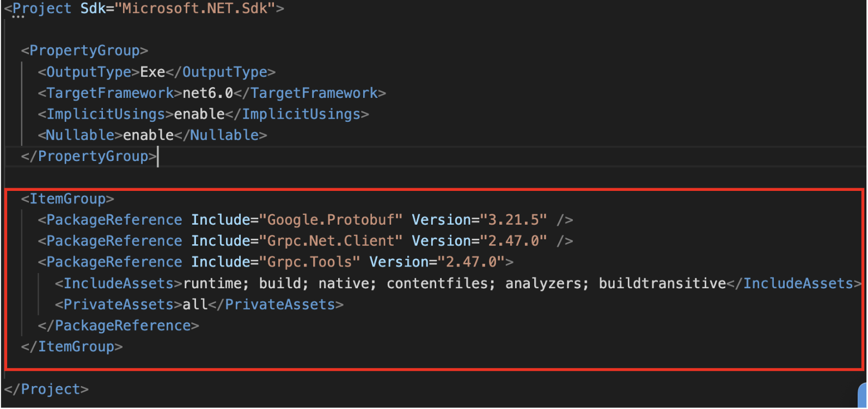Click the closing Project tag

[x=46, y=389]
